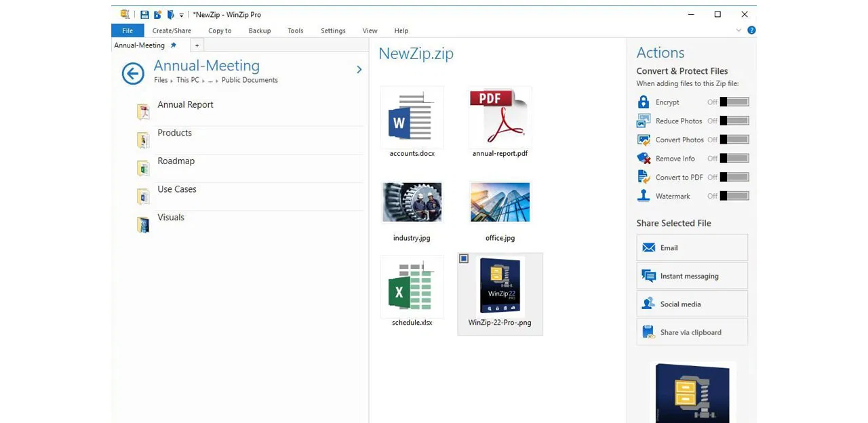
Task: Select the Products folder name
Action: tap(174, 133)
